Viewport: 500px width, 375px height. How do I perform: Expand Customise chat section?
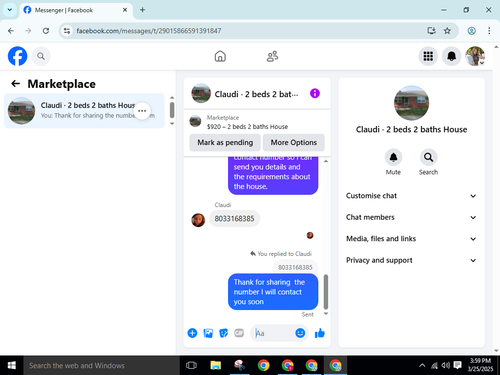pos(411,196)
